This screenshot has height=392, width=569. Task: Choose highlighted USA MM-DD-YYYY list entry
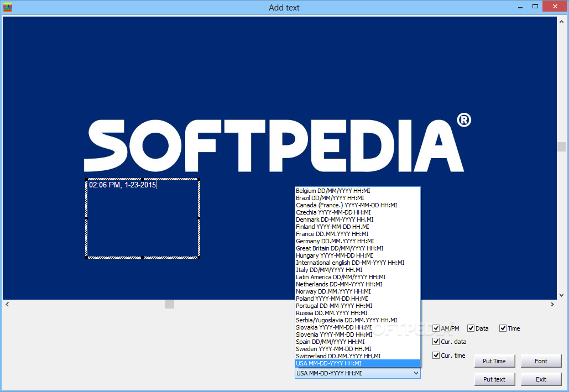(x=357, y=363)
